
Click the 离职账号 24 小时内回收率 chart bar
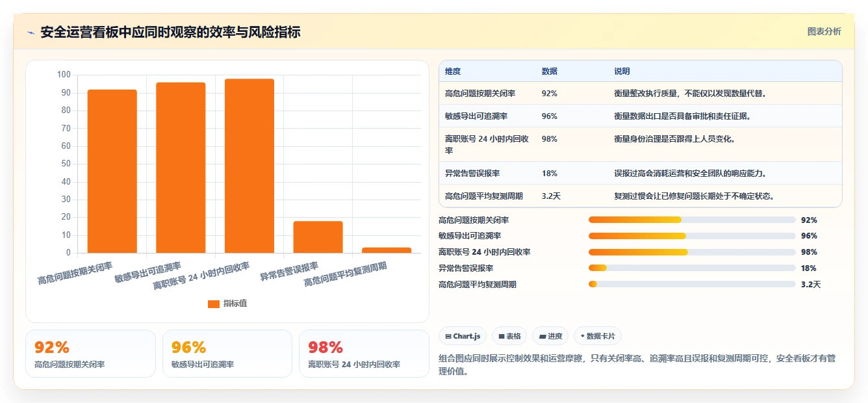(249, 166)
